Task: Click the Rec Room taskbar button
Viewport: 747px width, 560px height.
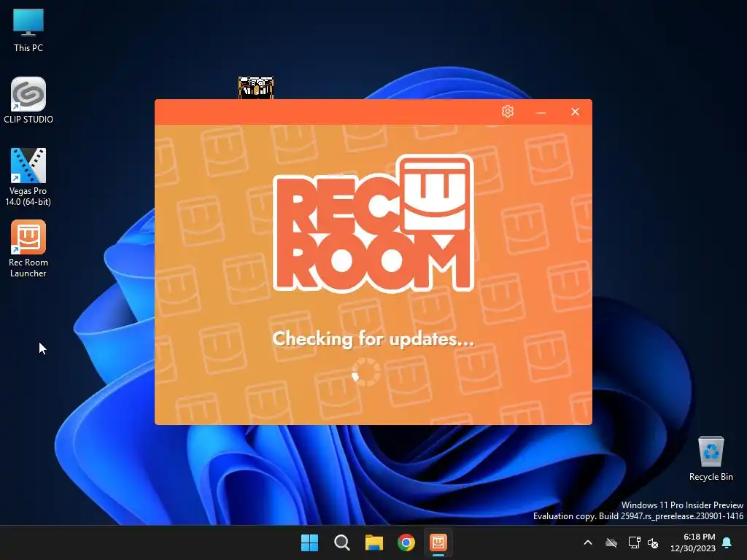Action: [x=438, y=542]
